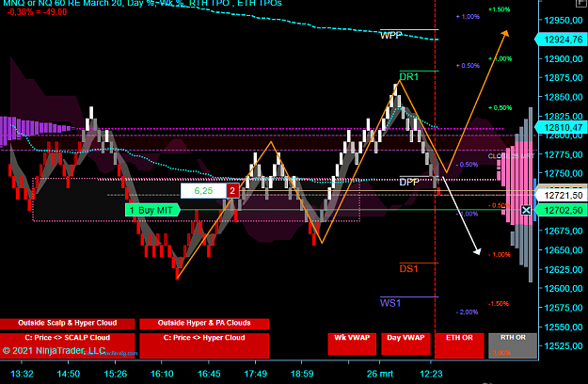Click the 12525,00 price axis label
This screenshot has height=384, width=588.
tap(564, 346)
